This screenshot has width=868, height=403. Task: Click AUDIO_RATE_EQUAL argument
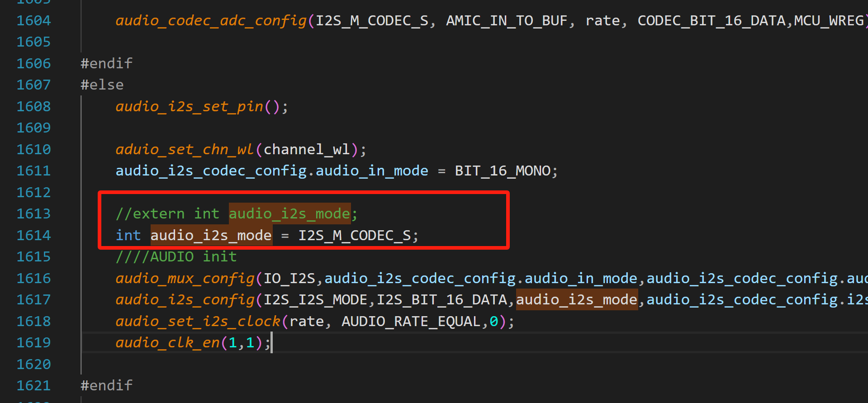[x=411, y=322]
